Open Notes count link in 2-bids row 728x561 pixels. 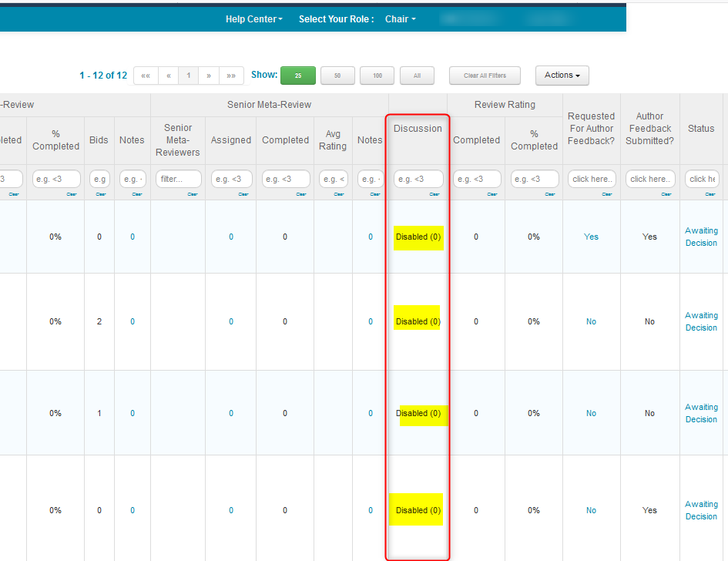click(x=133, y=321)
